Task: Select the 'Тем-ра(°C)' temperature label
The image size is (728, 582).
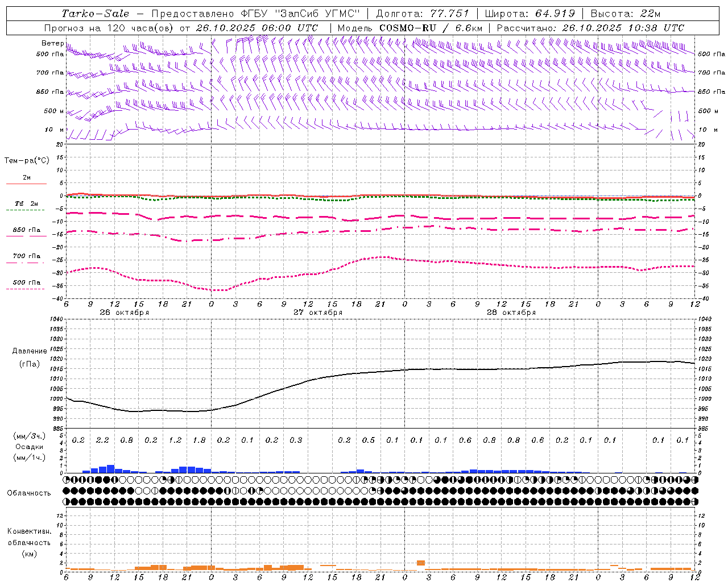Action: click(27, 161)
